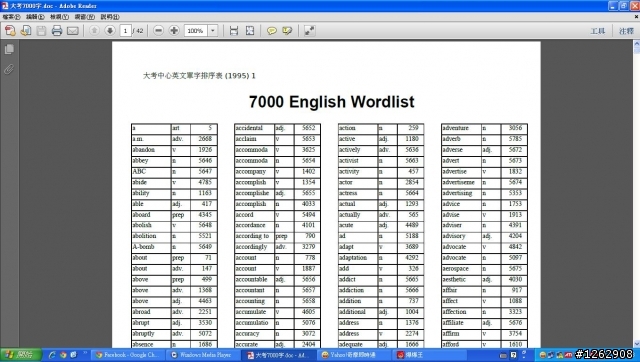Viewport: 640px width, 362px height.
Task: Click the word 'A-bomb' in table
Action: pyautogui.click(x=143, y=247)
